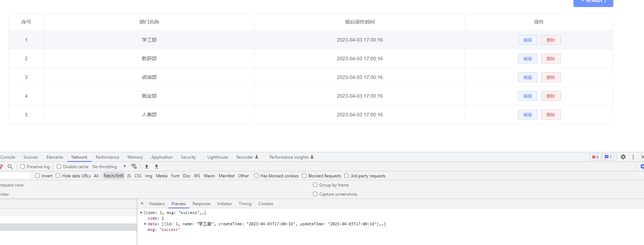
Task: Open network conditions wifi icon
Action: (x=134, y=166)
